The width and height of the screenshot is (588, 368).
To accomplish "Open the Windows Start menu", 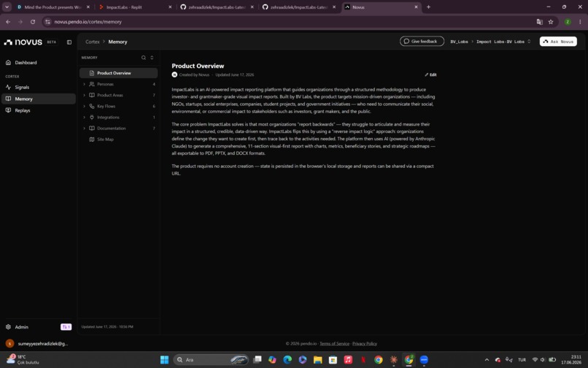I will click(x=164, y=360).
